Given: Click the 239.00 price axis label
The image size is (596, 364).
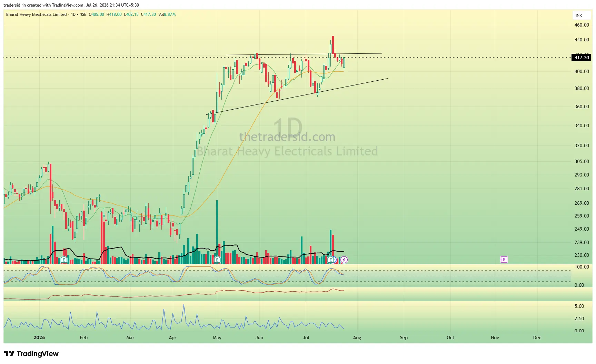Looking at the screenshot, I should 582,242.
